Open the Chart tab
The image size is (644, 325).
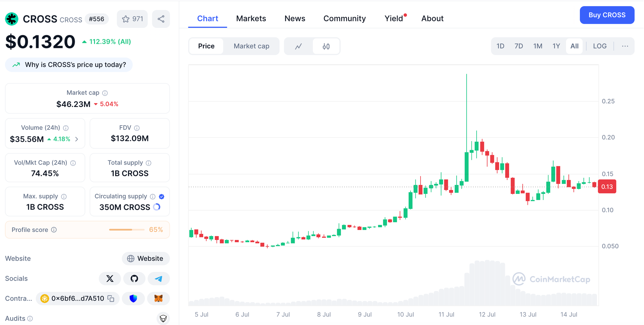click(208, 19)
